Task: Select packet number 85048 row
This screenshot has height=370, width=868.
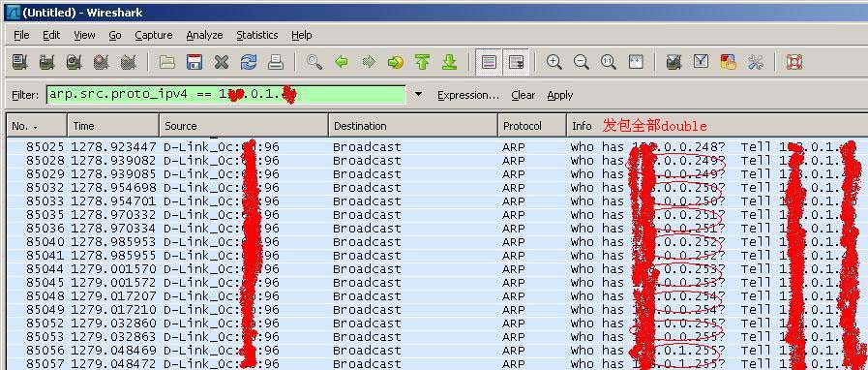Action: [437, 296]
